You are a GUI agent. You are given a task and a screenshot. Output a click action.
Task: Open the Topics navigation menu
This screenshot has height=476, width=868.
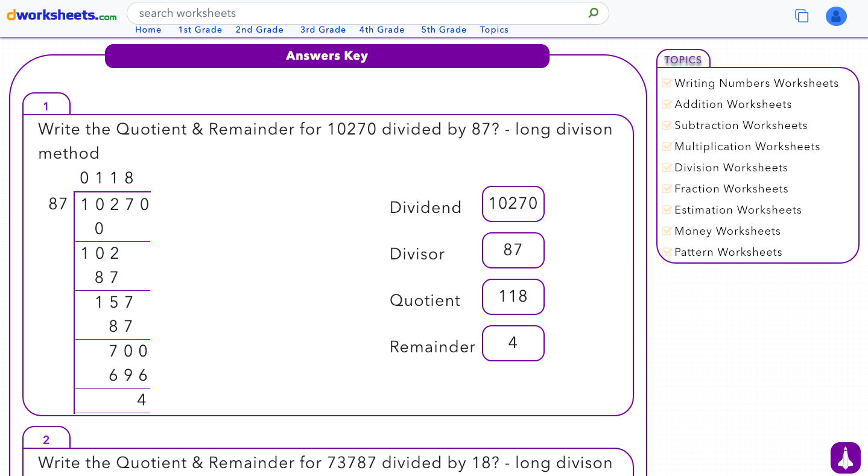pos(493,29)
